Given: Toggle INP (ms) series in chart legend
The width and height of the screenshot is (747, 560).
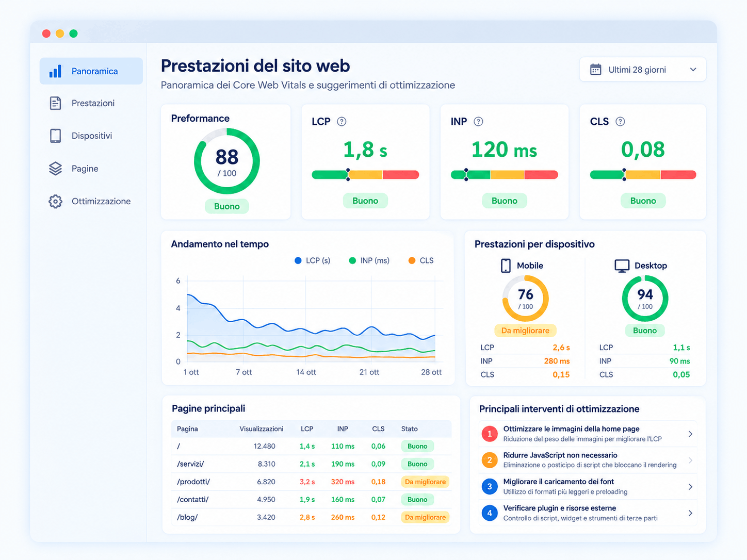Looking at the screenshot, I should pyautogui.click(x=369, y=260).
